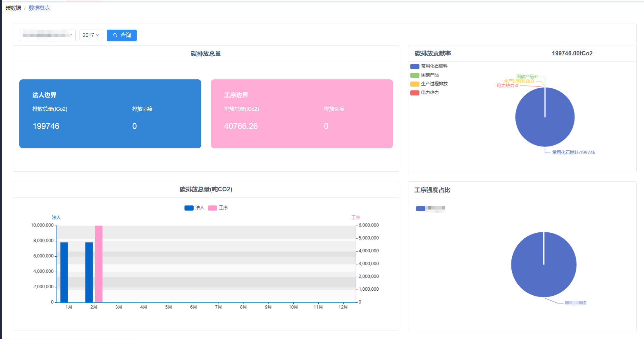The height and width of the screenshot is (339, 644).
Task: Click the 数据概览 breadcrumb link
Action: point(39,8)
